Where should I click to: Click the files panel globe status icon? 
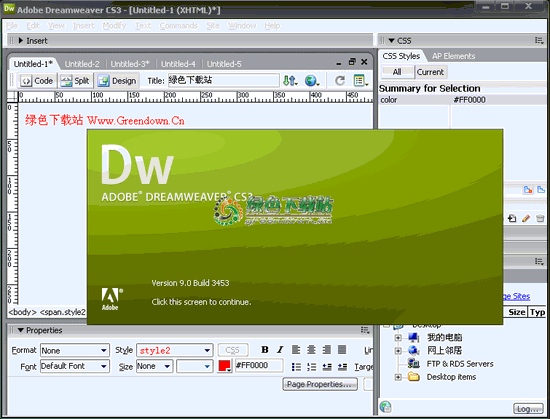[x=385, y=407]
